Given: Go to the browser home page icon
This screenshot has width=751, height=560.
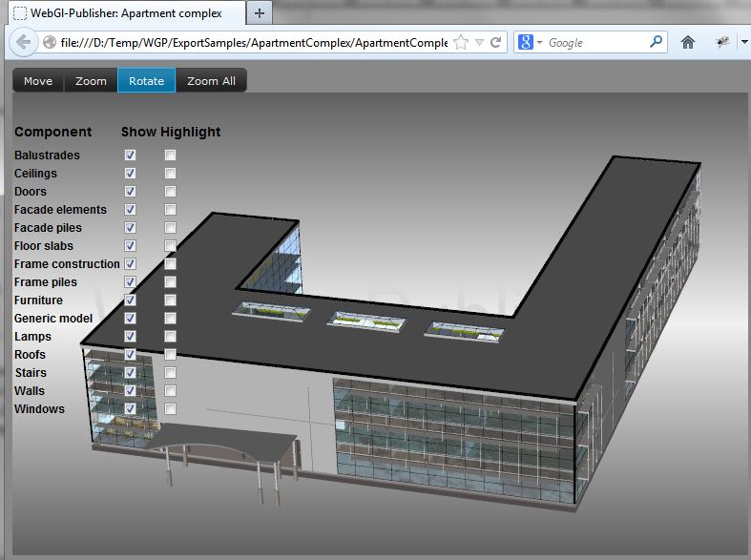Looking at the screenshot, I should [x=687, y=42].
